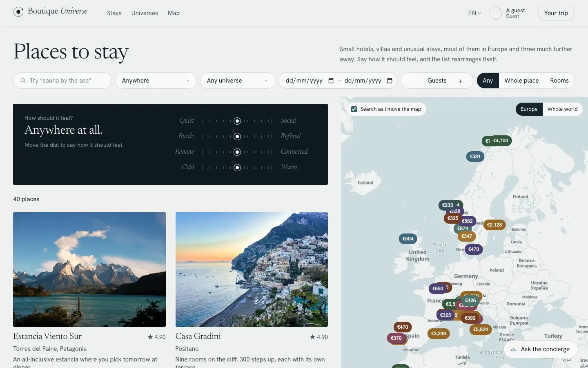Open the Your trip button
Screen dimensions: 588x368
[x=556, y=13]
